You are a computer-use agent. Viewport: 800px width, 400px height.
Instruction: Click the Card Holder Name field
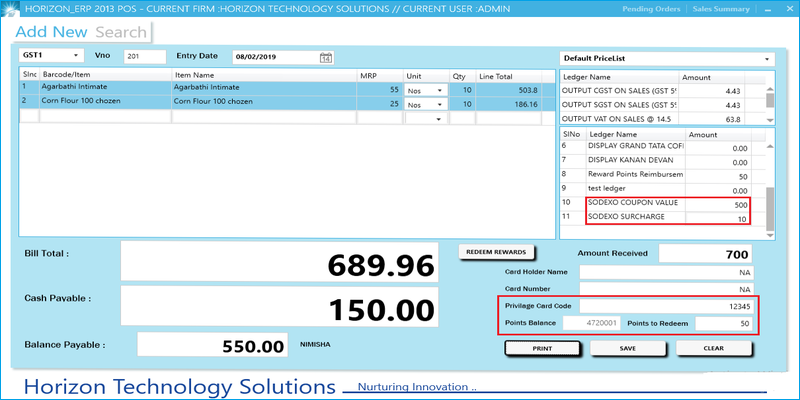pos(666,272)
